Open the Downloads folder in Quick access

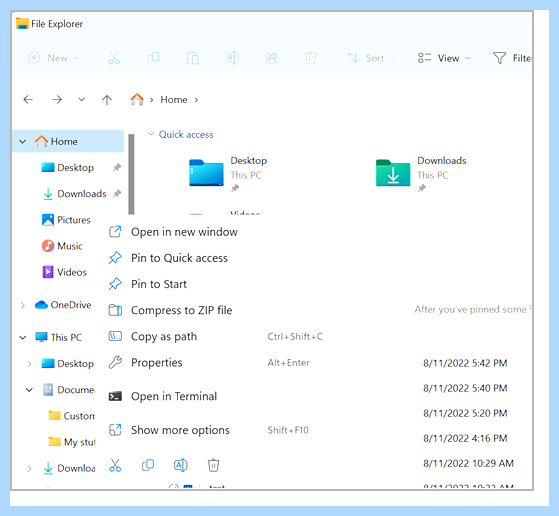click(421, 173)
